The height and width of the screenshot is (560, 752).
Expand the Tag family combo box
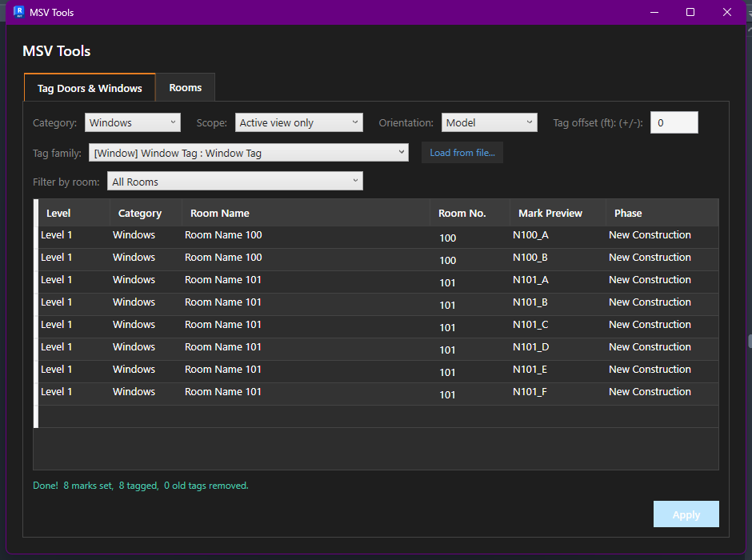click(x=249, y=153)
